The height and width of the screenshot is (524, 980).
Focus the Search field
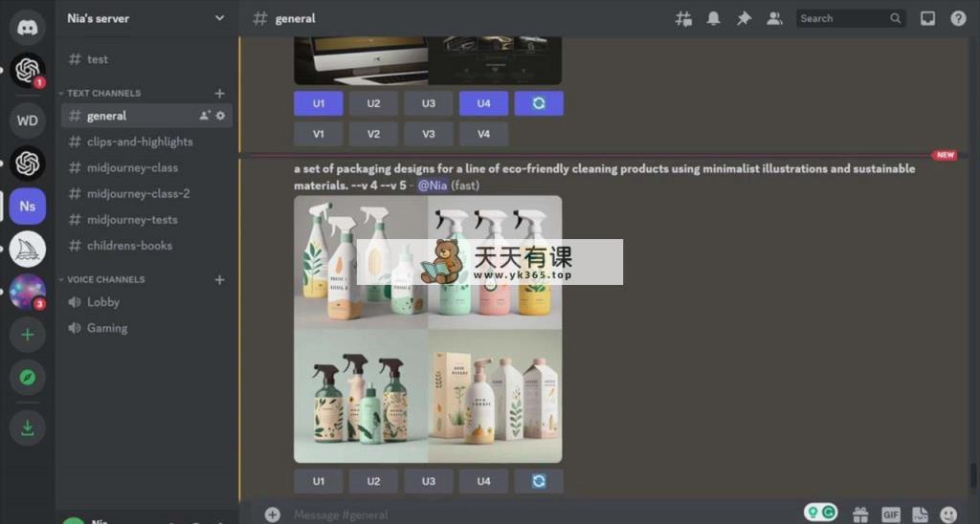click(851, 19)
